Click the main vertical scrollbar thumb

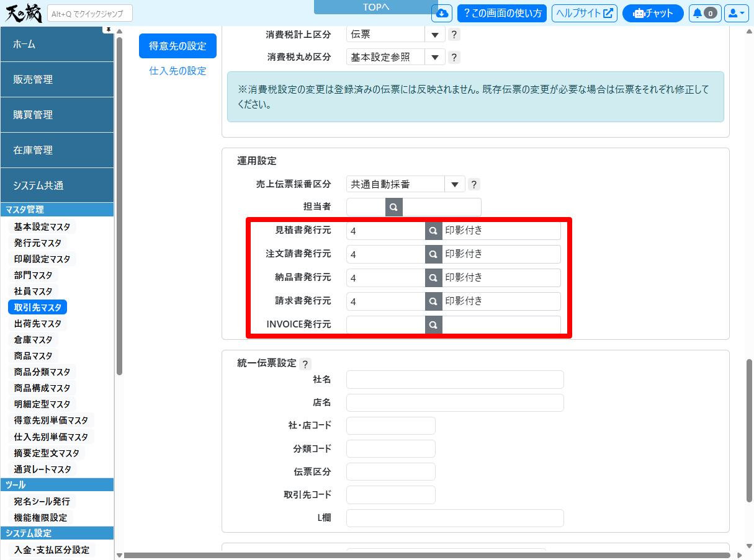749,429
